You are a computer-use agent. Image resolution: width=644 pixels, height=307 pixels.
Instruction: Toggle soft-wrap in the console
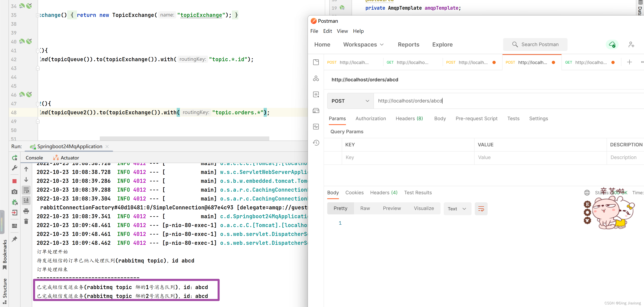point(26,190)
